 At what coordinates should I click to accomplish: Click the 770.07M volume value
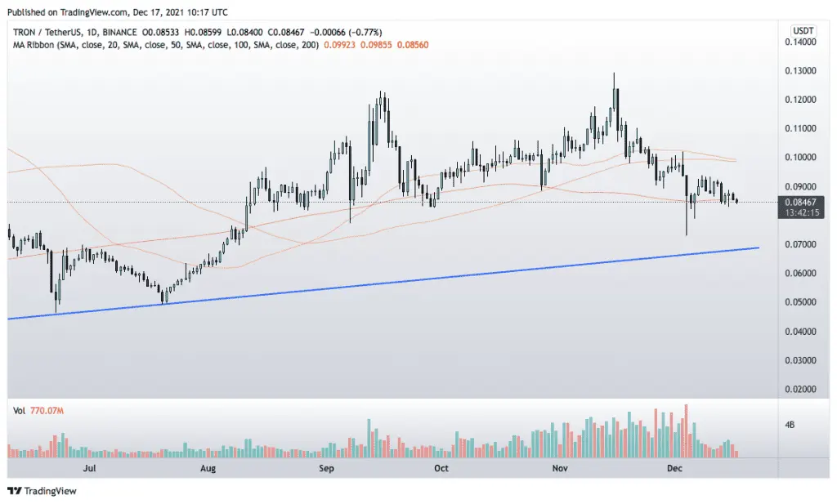tap(47, 411)
